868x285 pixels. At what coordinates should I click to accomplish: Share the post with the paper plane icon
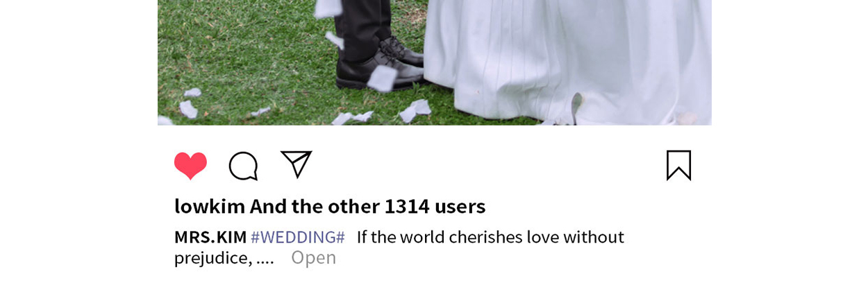click(297, 164)
